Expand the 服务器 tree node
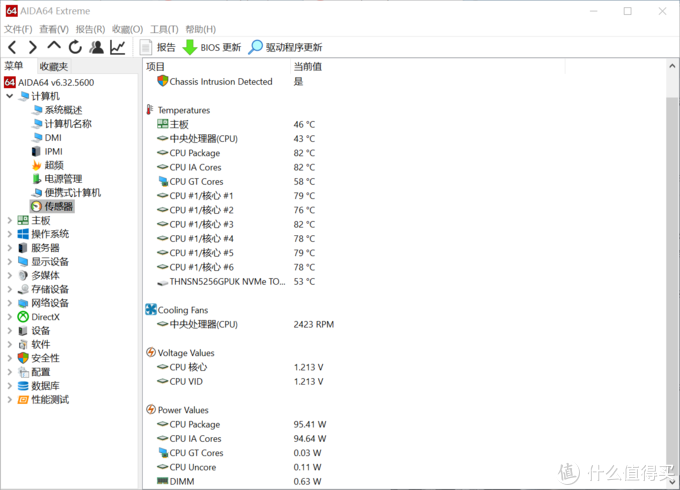 (x=10, y=248)
